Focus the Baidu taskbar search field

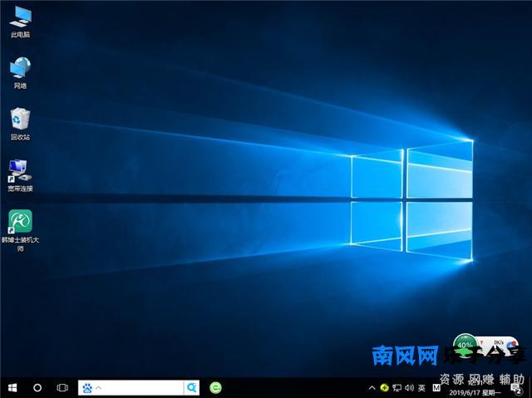pos(139,388)
